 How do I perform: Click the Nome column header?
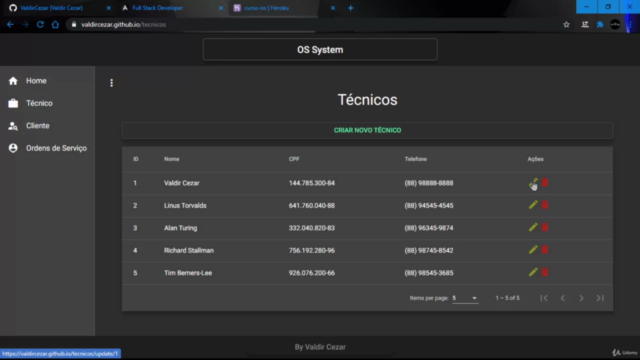tap(171, 159)
